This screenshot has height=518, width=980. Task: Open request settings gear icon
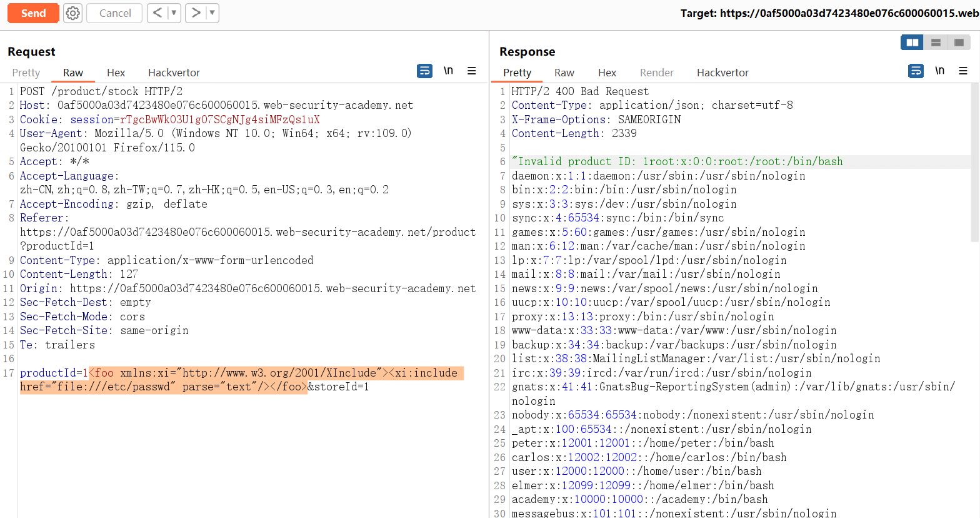(73, 13)
